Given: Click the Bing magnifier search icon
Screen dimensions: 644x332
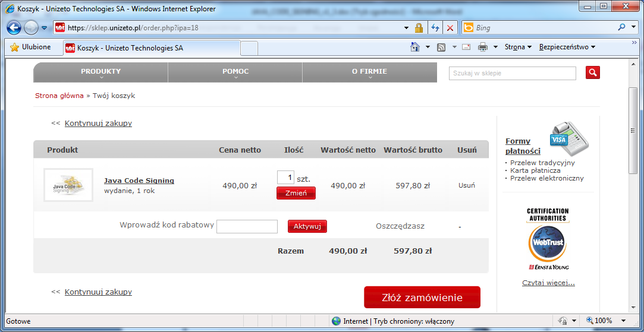Looking at the screenshot, I should pyautogui.click(x=622, y=27).
